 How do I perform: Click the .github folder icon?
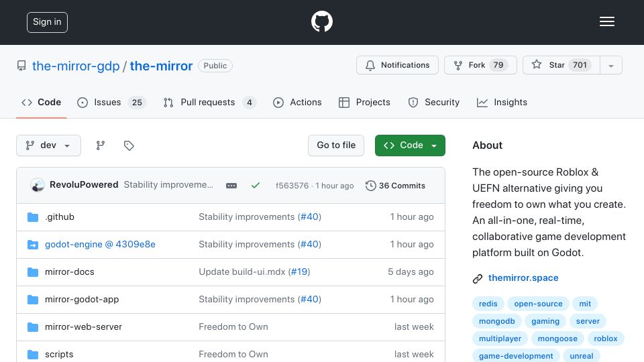point(33,217)
